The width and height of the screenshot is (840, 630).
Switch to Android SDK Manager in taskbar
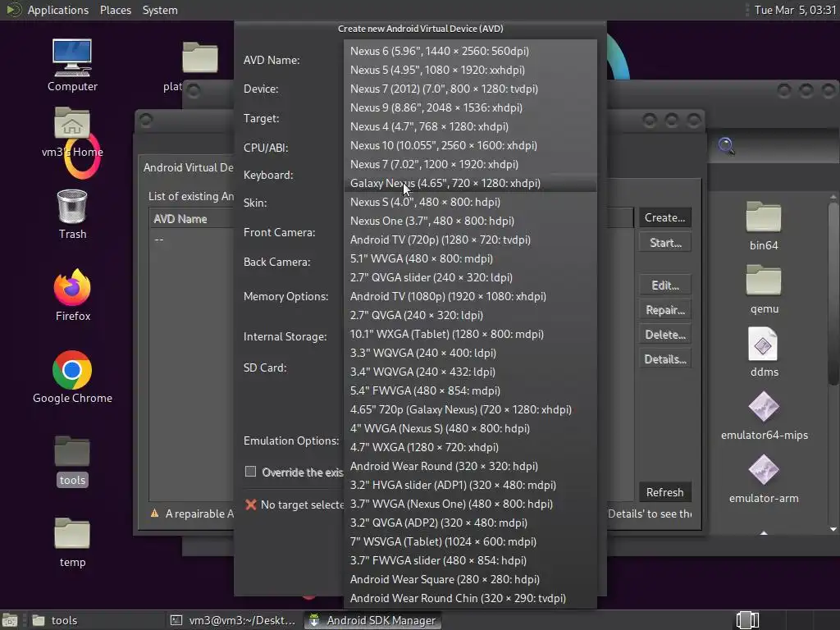[x=373, y=620]
